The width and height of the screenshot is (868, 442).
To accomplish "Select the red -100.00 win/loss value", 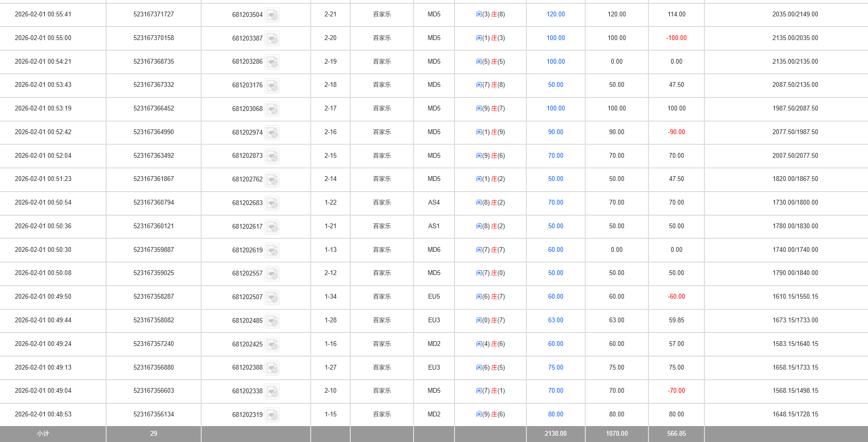I will coord(676,38).
